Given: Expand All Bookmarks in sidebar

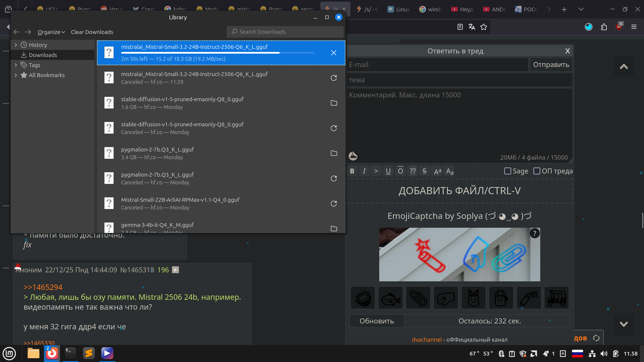Looking at the screenshot, I should pyautogui.click(x=16, y=75).
